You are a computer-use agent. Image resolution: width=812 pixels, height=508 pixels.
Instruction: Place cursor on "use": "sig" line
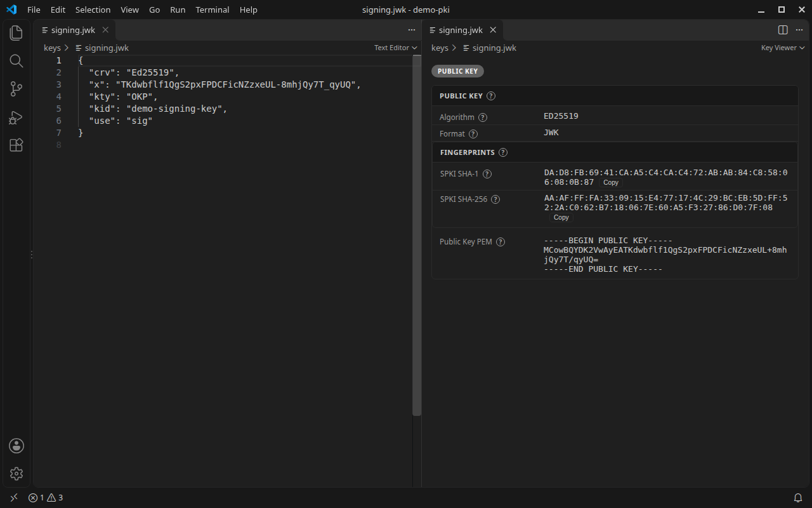coord(121,121)
